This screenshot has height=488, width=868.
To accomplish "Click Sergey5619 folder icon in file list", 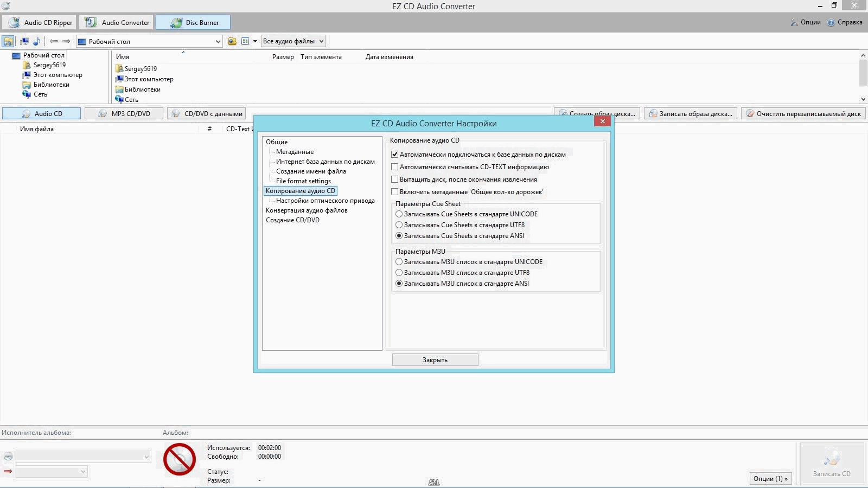I will point(119,69).
